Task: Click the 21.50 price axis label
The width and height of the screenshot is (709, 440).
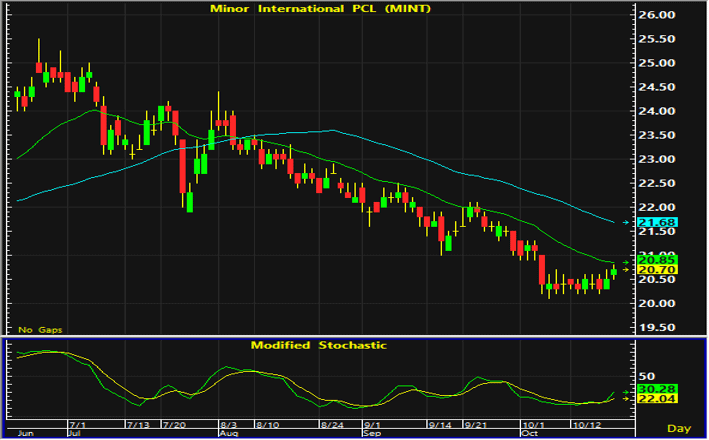Action: point(656,231)
